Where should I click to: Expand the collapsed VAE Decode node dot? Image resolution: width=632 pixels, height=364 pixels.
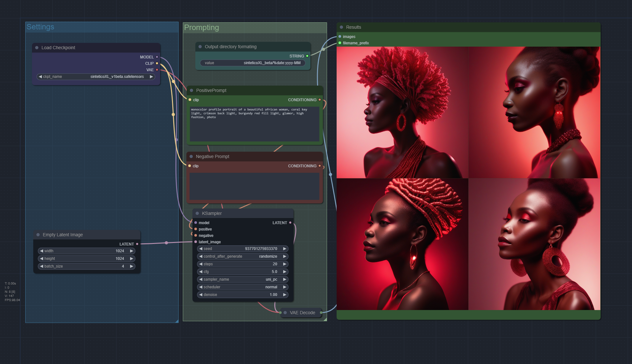click(x=285, y=313)
